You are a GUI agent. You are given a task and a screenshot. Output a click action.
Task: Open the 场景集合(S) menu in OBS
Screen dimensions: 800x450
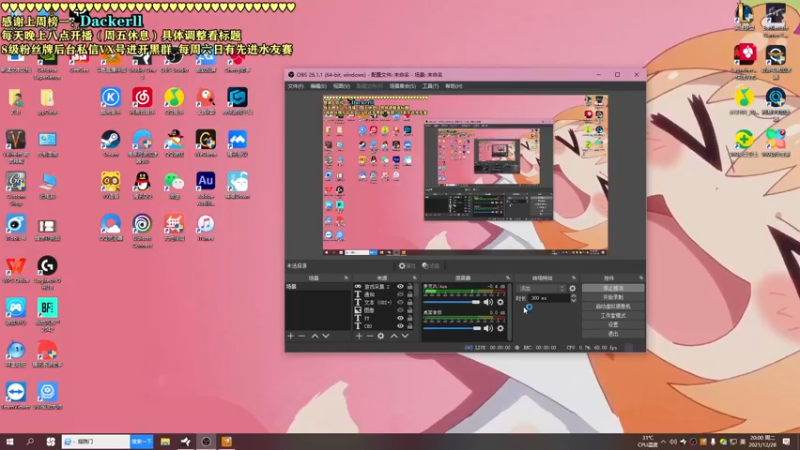click(x=403, y=86)
